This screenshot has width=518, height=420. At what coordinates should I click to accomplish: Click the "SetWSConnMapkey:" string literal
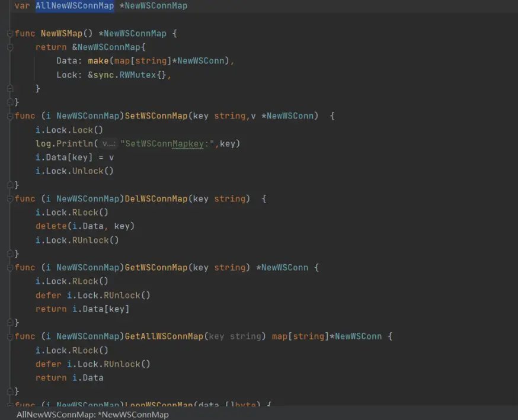[168, 144]
